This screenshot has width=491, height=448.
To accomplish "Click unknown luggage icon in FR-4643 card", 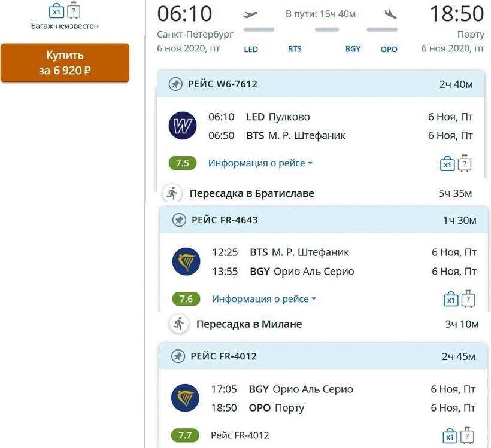I will [x=469, y=299].
